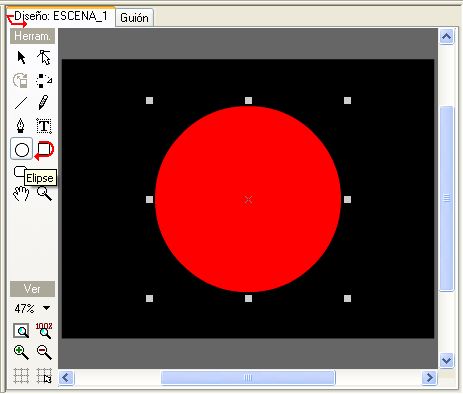463x394 pixels.
Task: Open the 47% zoom level dropdown
Action: click(x=47, y=308)
